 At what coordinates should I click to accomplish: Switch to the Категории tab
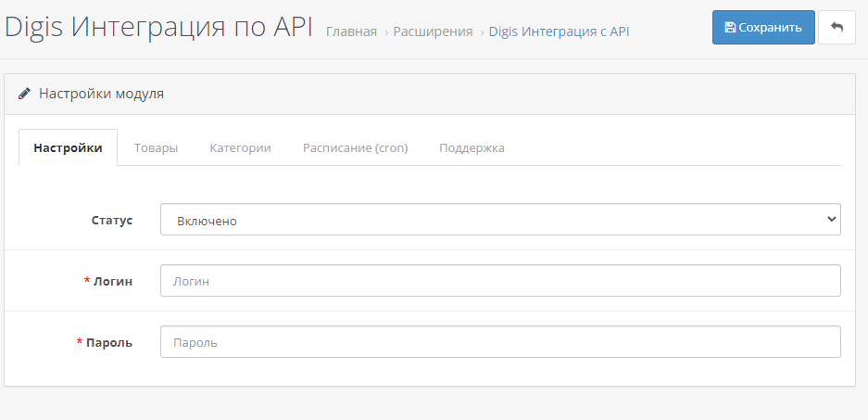(x=240, y=148)
